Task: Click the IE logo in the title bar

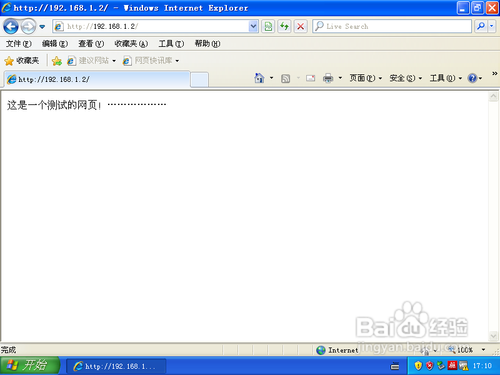Action: (6, 8)
